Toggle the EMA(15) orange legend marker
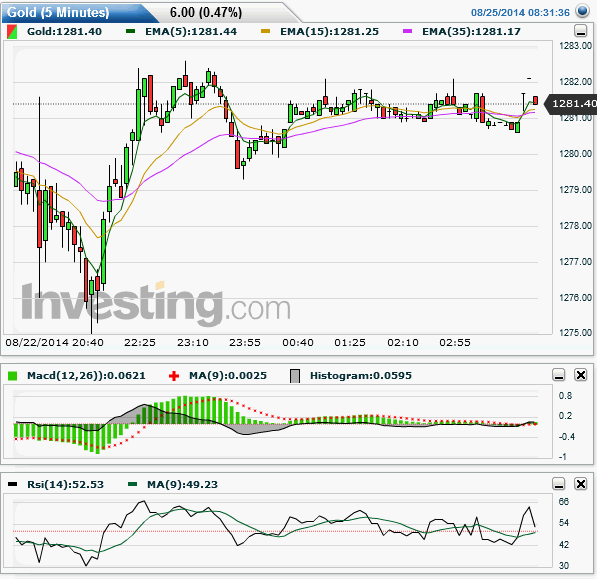 coord(265,31)
